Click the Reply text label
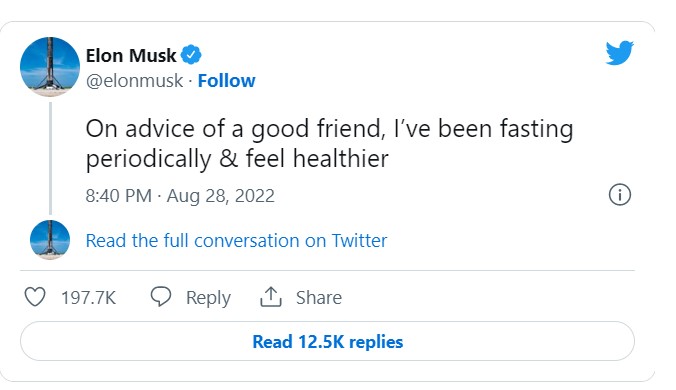Viewport: 676px width, 390px height. (x=208, y=298)
